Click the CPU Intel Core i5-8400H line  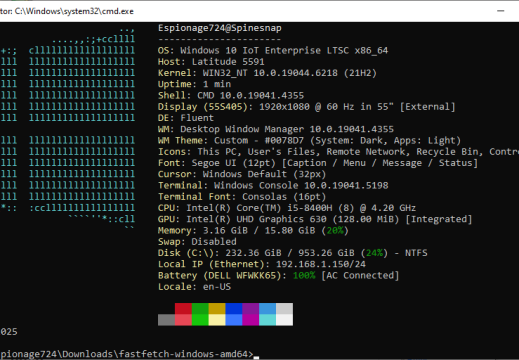coord(287,208)
